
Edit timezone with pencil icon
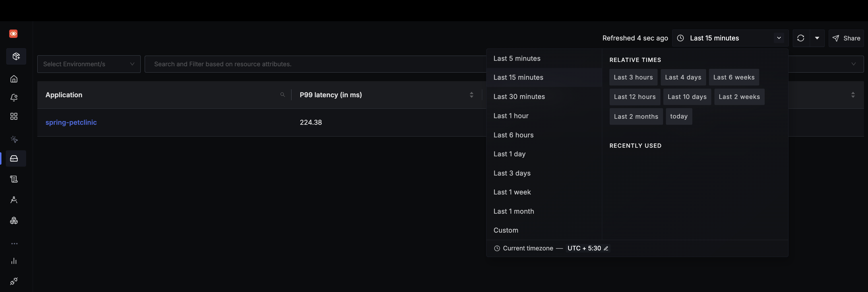(x=606, y=248)
